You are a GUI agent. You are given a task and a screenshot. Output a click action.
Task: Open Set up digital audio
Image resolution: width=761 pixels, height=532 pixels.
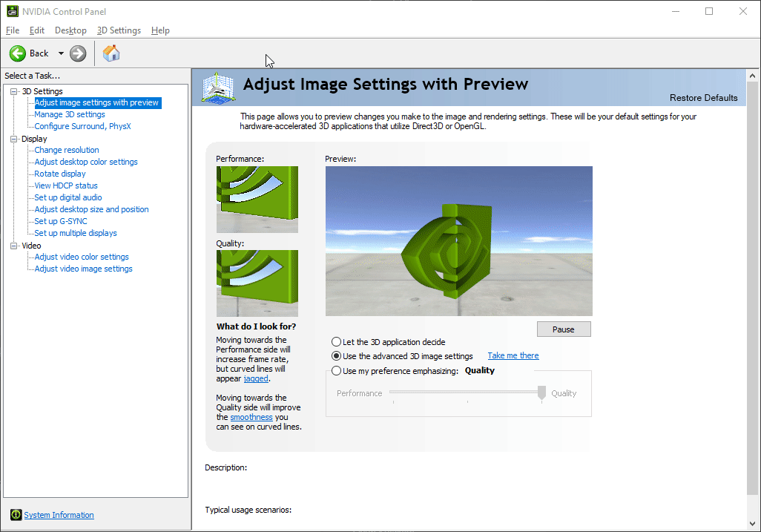[68, 197]
